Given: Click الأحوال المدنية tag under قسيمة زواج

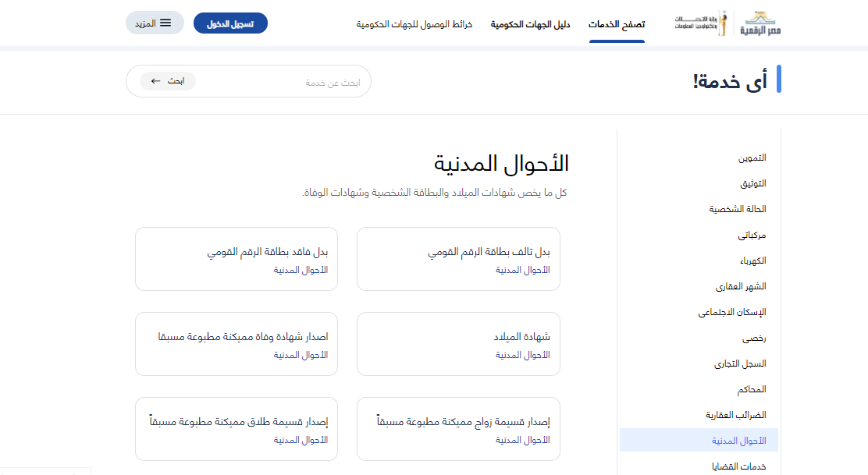Looking at the screenshot, I should (x=522, y=440).
